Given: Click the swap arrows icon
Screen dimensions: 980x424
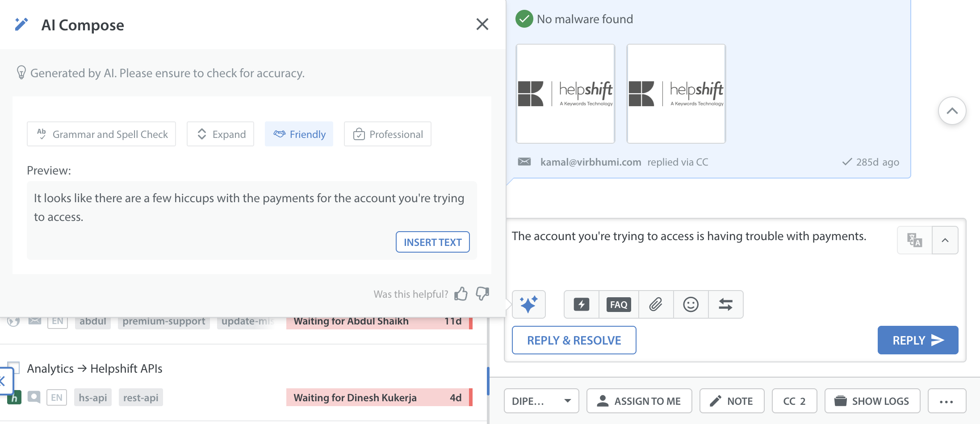Looking at the screenshot, I should (x=725, y=304).
